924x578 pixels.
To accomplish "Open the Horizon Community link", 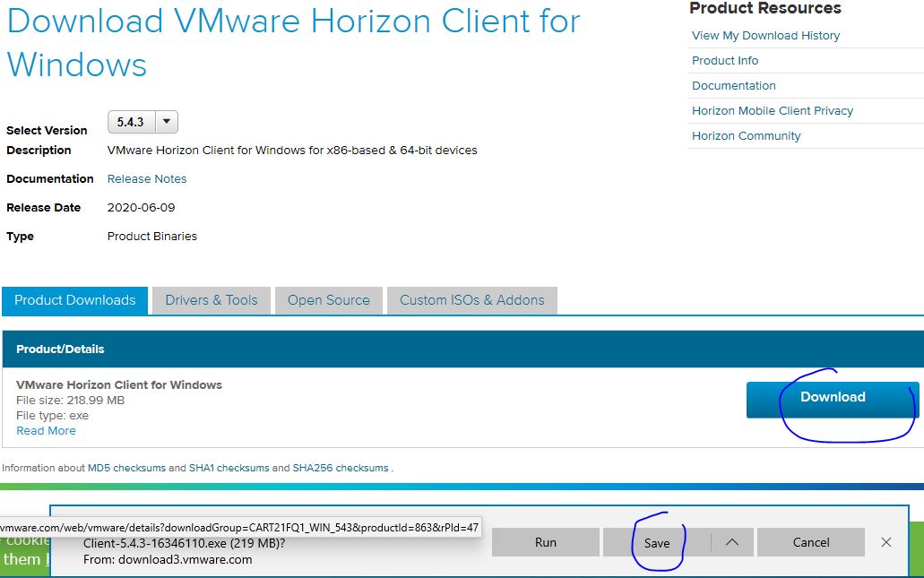I will tap(746, 136).
